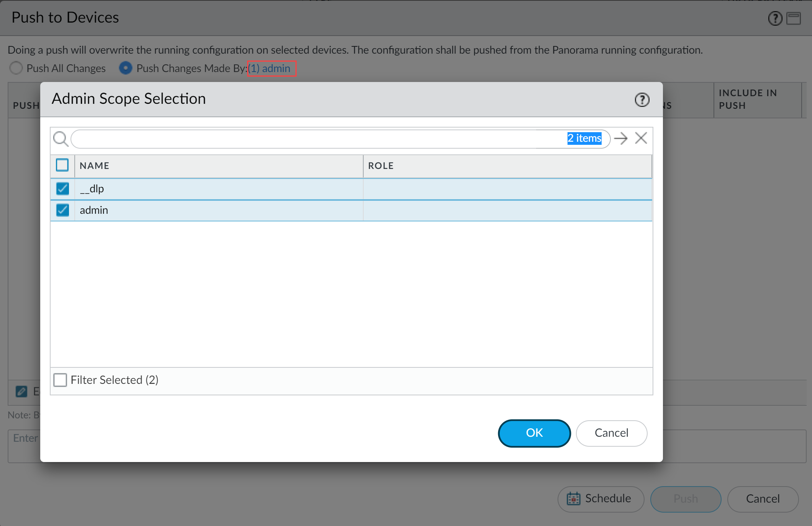812x526 pixels.
Task: Click the Schedule calendar icon
Action: [574, 499]
